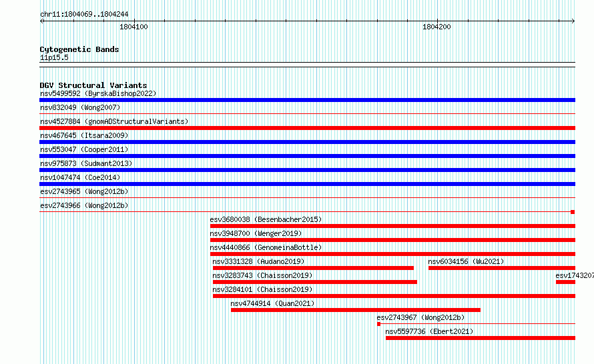Click nsv553047 (Cooper2011) label
Image resolution: width=594 pixels, height=364 pixels.
tap(84, 149)
